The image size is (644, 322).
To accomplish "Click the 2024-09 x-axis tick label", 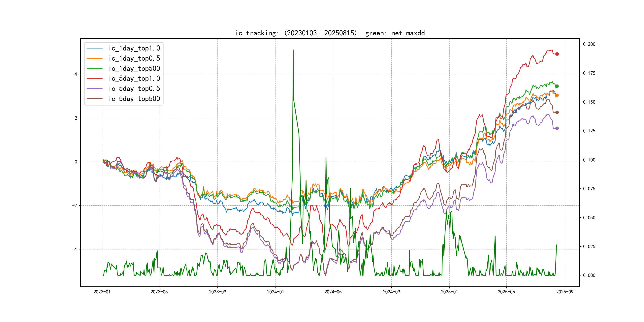I will pos(391,292).
